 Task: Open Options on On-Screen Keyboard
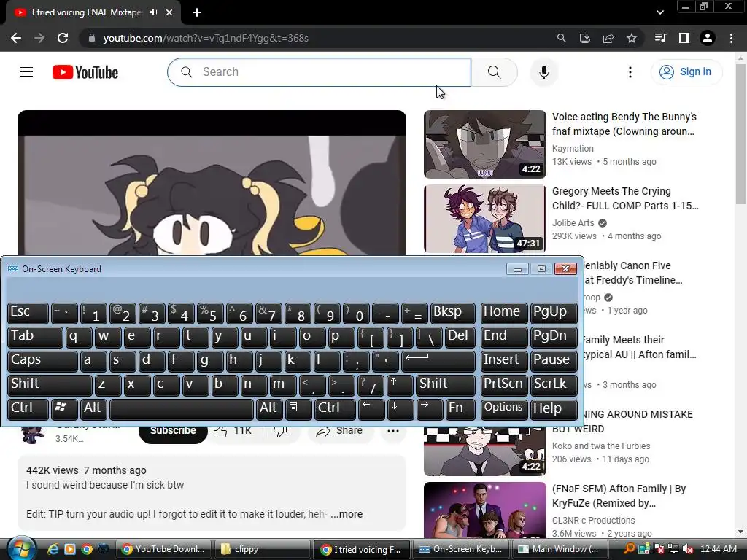click(503, 408)
